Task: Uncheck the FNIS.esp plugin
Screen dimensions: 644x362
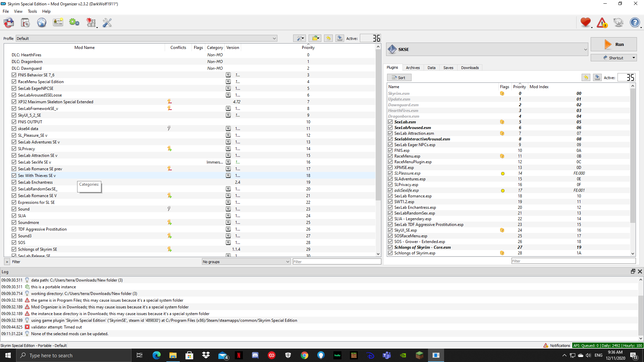Action: (x=390, y=150)
